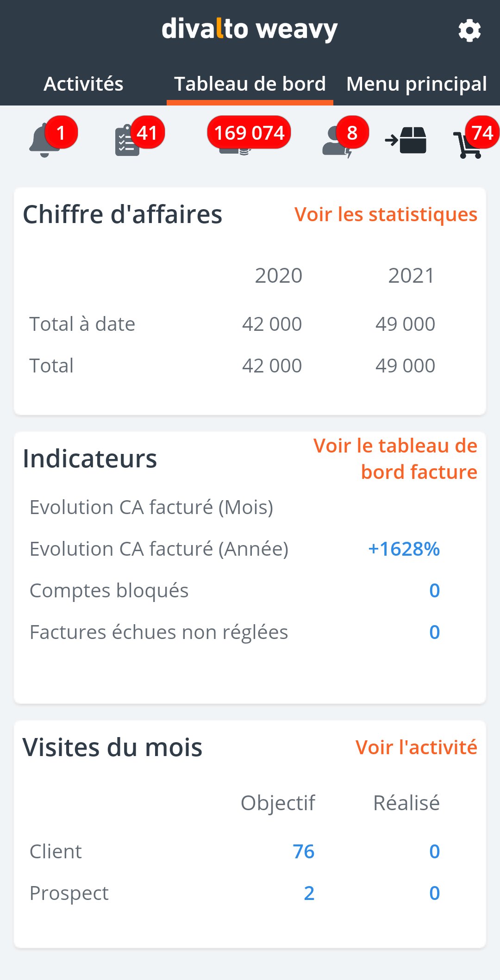Open the settings gear icon
The image size is (500, 980).
469,31
